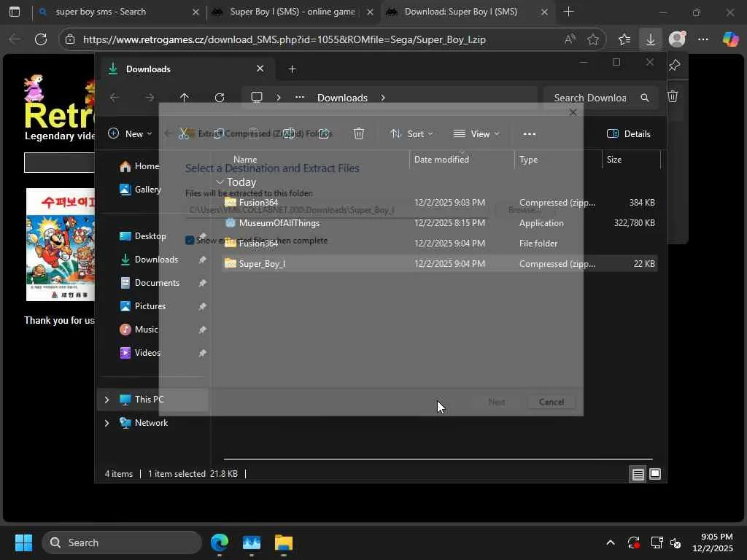The height and width of the screenshot is (560, 747).
Task: Add a new File Explorer tab
Action: click(x=292, y=69)
